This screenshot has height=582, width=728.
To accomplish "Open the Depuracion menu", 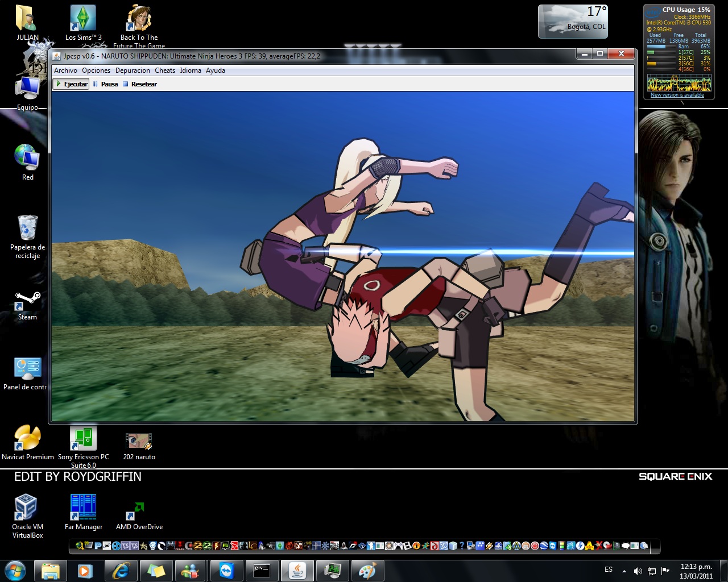I will (x=133, y=70).
